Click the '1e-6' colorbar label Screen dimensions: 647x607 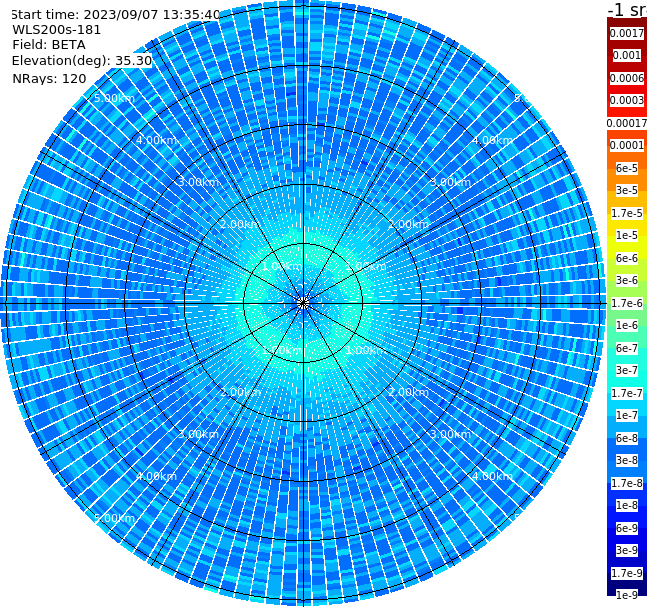(x=627, y=325)
